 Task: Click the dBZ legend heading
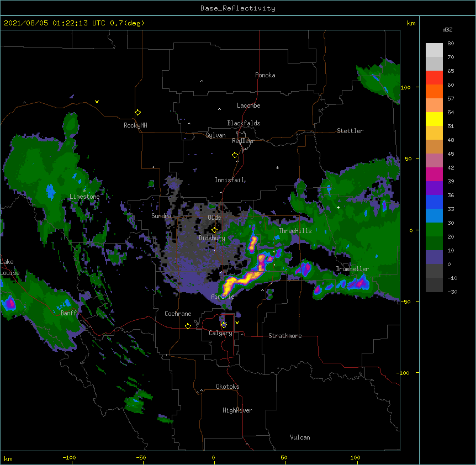pos(447,29)
